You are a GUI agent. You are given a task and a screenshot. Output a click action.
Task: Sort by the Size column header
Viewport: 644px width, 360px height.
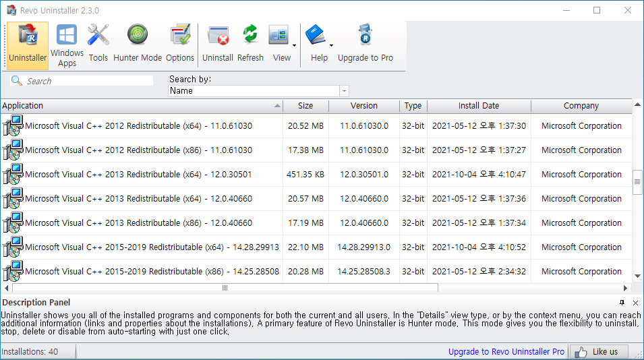coord(305,105)
